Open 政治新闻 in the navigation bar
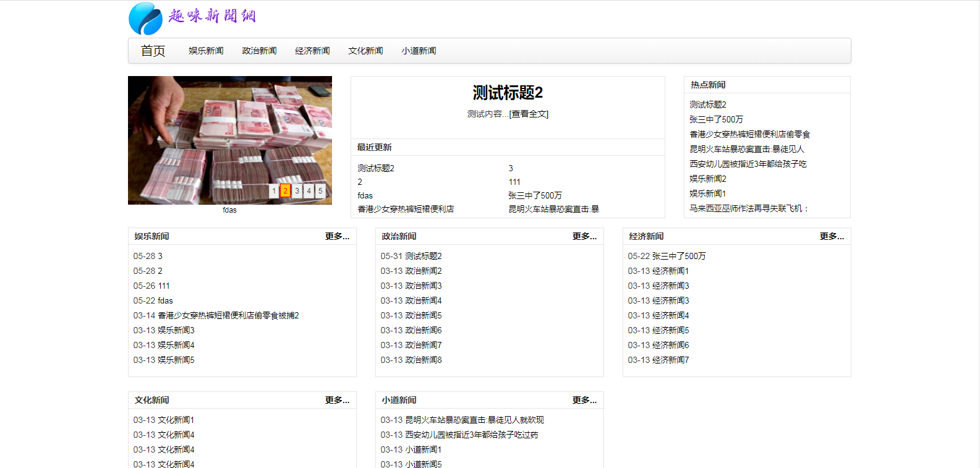The height and width of the screenshot is (468, 980). [x=259, y=51]
